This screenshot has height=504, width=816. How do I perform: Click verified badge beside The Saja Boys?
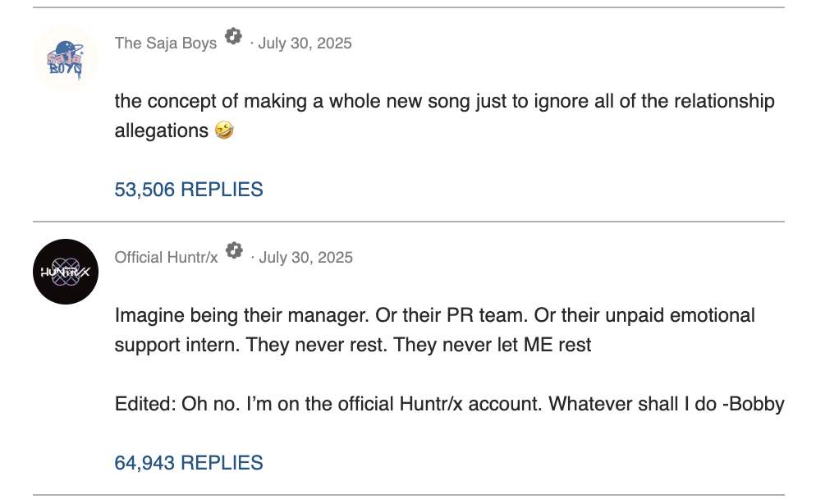click(x=234, y=37)
